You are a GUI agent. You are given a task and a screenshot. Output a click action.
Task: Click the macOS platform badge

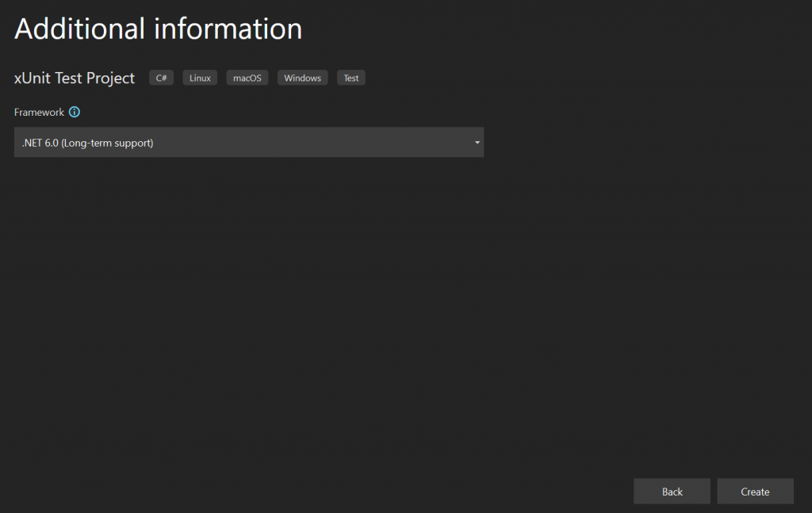click(247, 77)
